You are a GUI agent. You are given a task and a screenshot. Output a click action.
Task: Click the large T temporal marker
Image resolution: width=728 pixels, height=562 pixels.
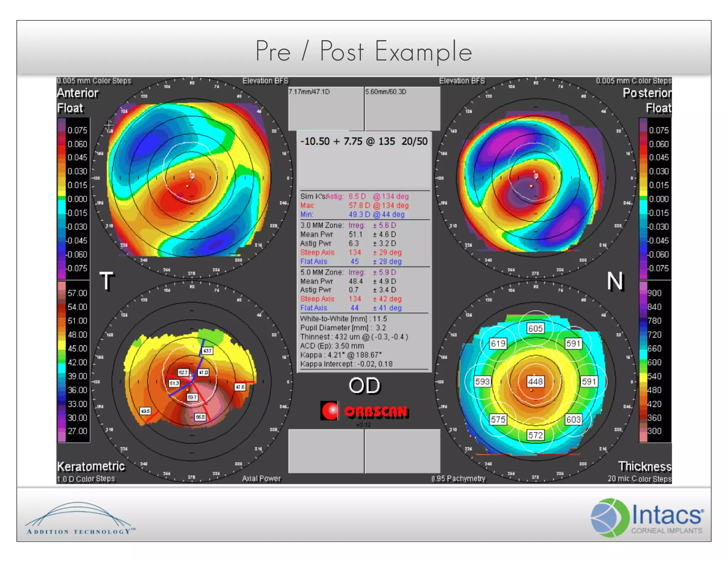pyautogui.click(x=107, y=281)
